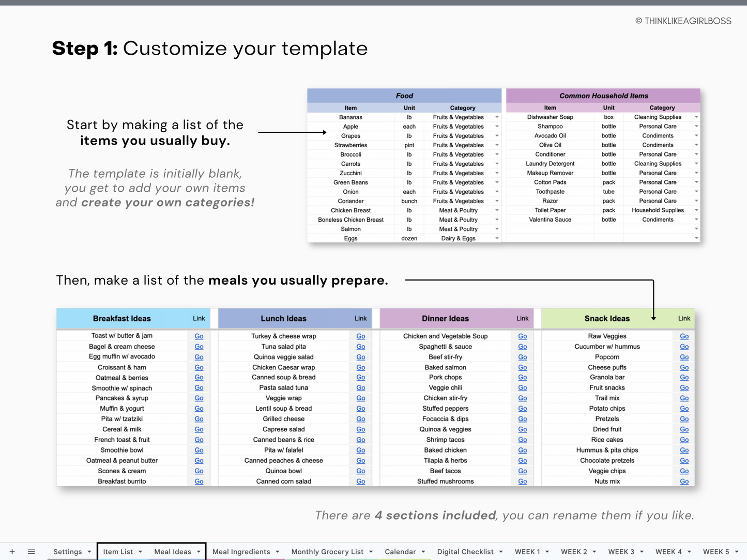Expand the Settings tab dropdown arrow
The height and width of the screenshot is (560, 747).
[89, 552]
